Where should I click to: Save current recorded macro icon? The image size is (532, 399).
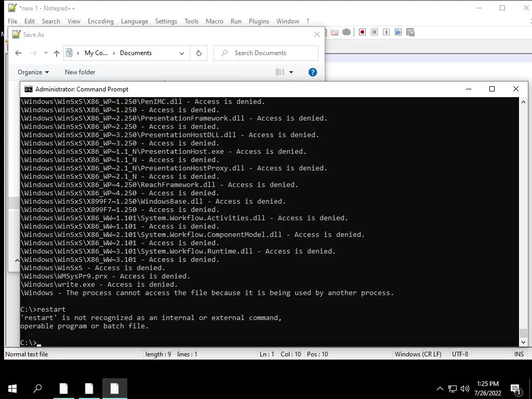click(x=410, y=32)
